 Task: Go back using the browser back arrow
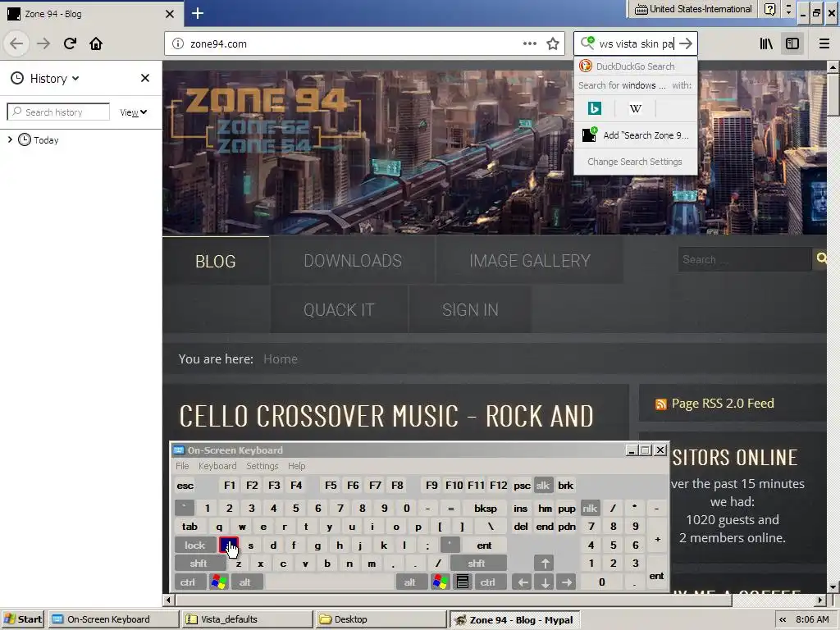[x=16, y=43]
